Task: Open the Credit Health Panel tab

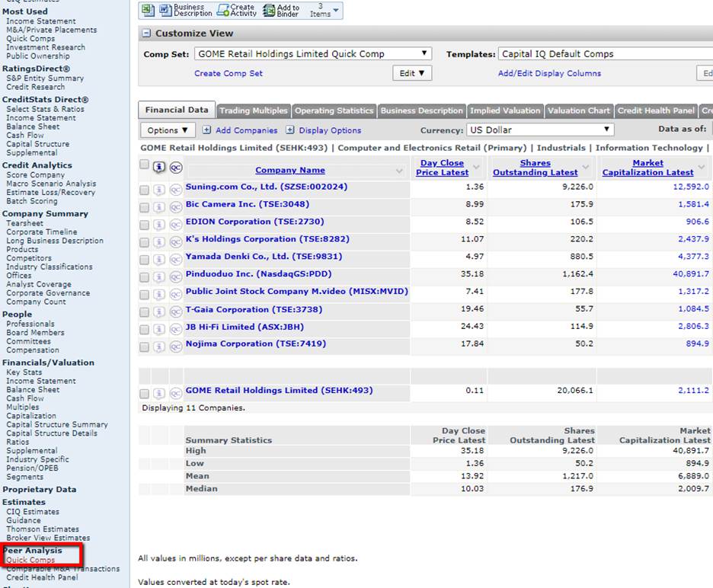Action: coord(656,110)
